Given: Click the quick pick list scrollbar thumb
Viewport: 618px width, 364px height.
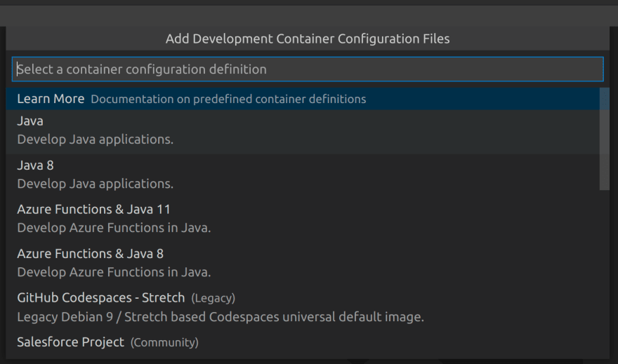Looking at the screenshot, I should pyautogui.click(x=604, y=139).
